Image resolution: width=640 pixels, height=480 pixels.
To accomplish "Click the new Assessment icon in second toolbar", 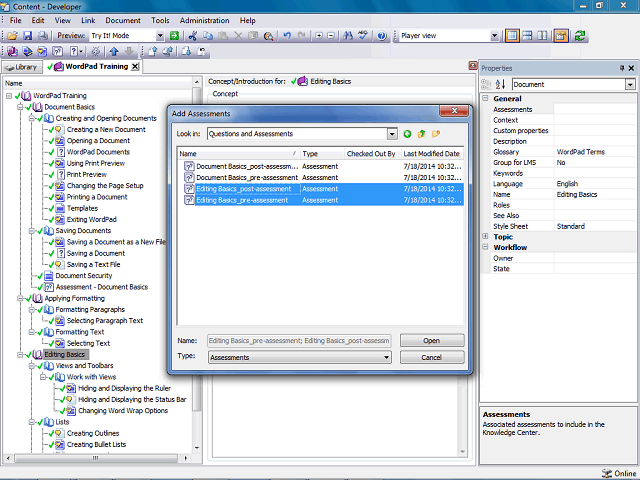I will pos(58,51).
